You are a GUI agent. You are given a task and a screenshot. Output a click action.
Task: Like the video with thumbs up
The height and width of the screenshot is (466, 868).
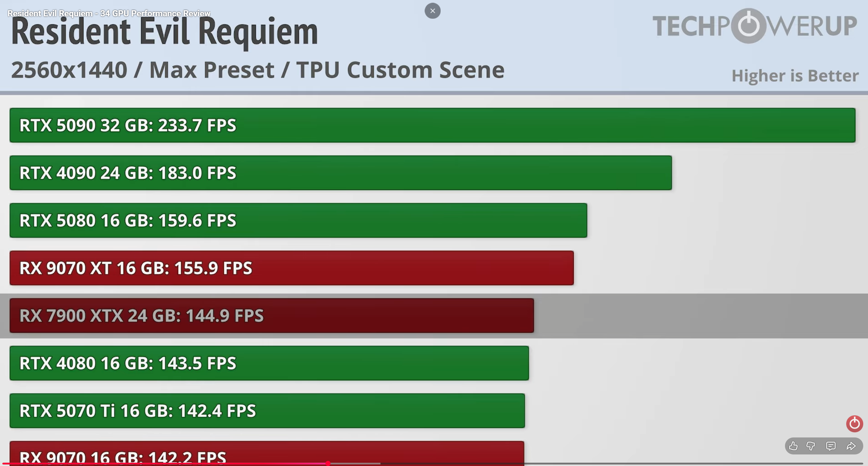pos(793,446)
